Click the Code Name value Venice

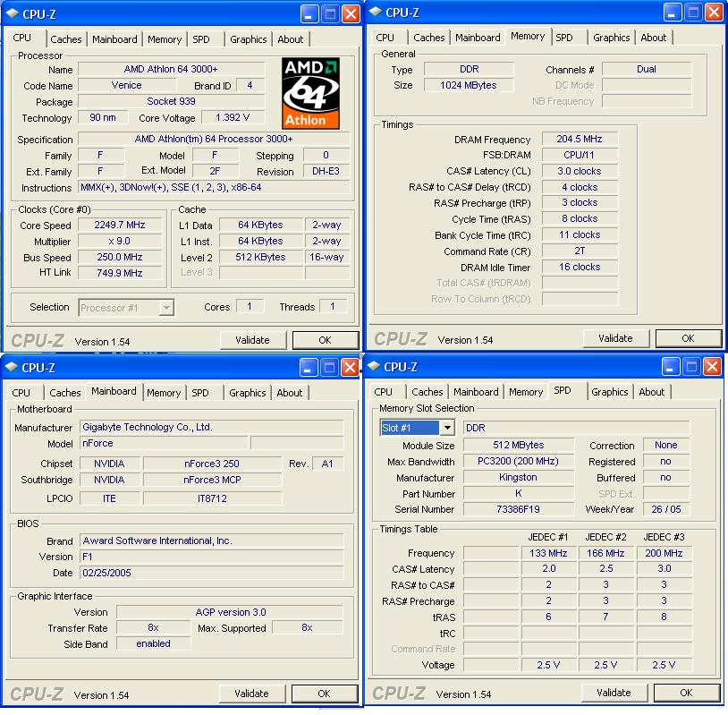click(127, 86)
